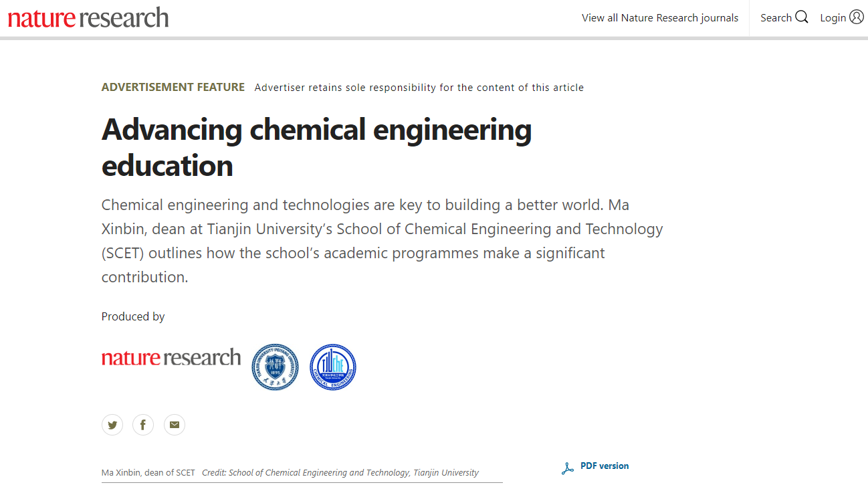Screen dimensions: 868x493
Task: Click the search magnifier icon
Action: pyautogui.click(x=802, y=17)
